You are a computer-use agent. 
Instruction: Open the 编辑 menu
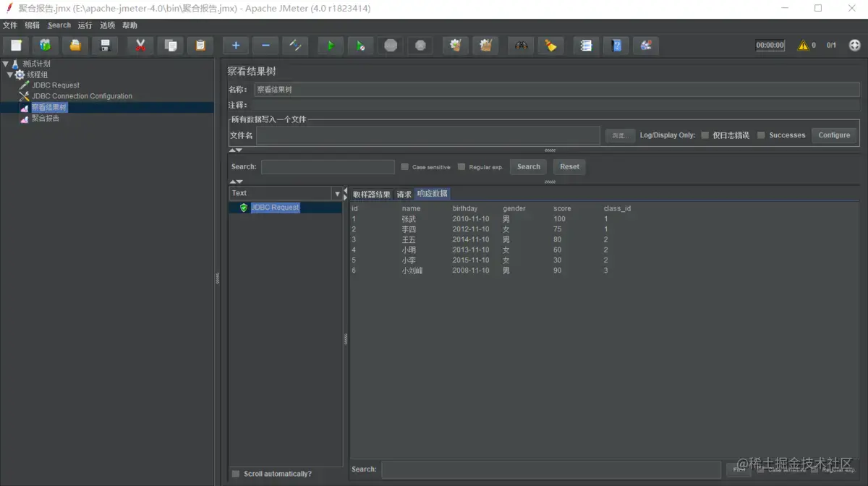click(x=33, y=25)
